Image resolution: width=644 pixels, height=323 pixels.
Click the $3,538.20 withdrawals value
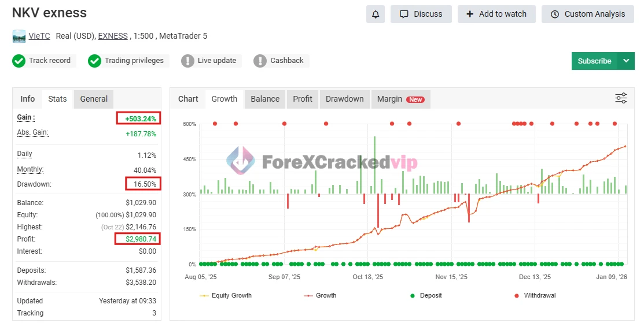click(x=141, y=283)
